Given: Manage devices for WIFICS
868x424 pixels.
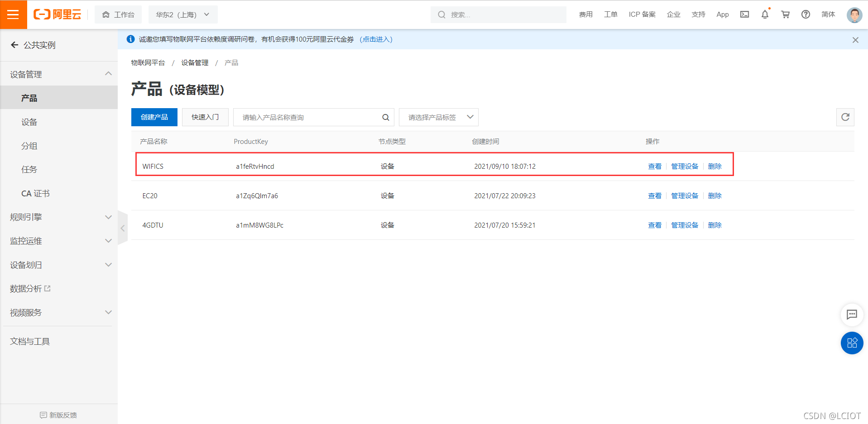Looking at the screenshot, I should point(685,166).
